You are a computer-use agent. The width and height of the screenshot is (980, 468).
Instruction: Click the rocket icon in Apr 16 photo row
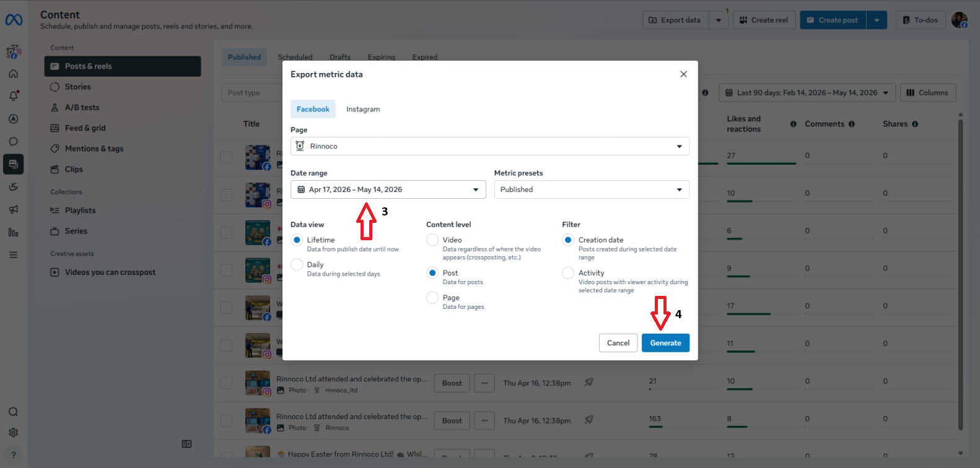(589, 383)
